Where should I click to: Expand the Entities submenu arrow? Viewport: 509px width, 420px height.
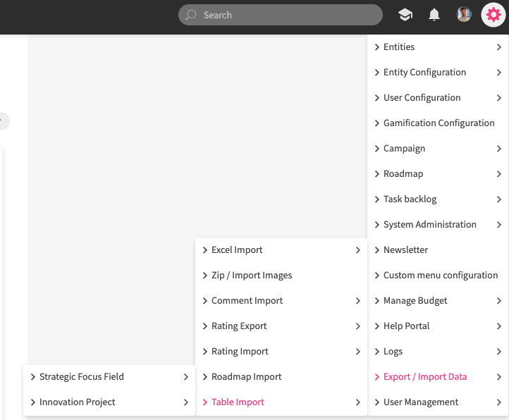498,47
